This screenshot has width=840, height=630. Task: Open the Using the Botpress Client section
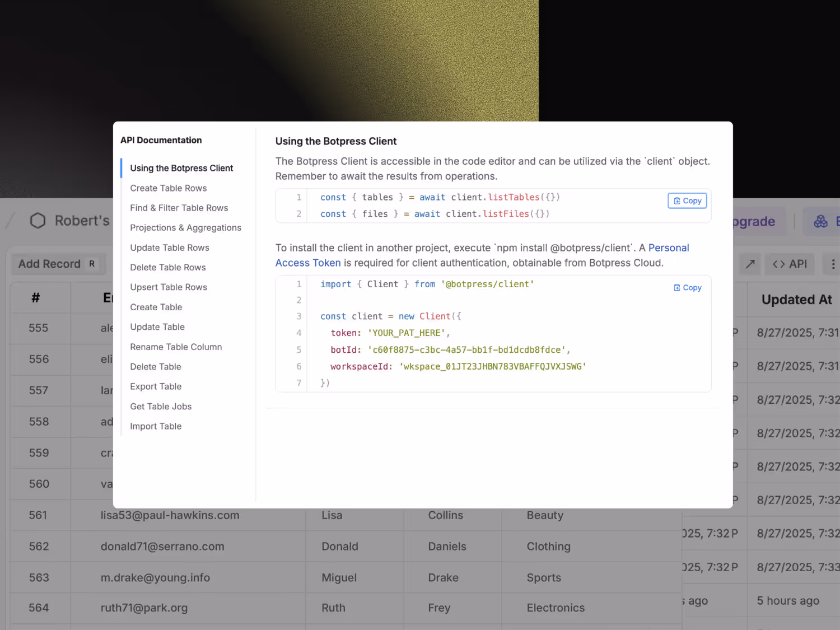click(181, 168)
